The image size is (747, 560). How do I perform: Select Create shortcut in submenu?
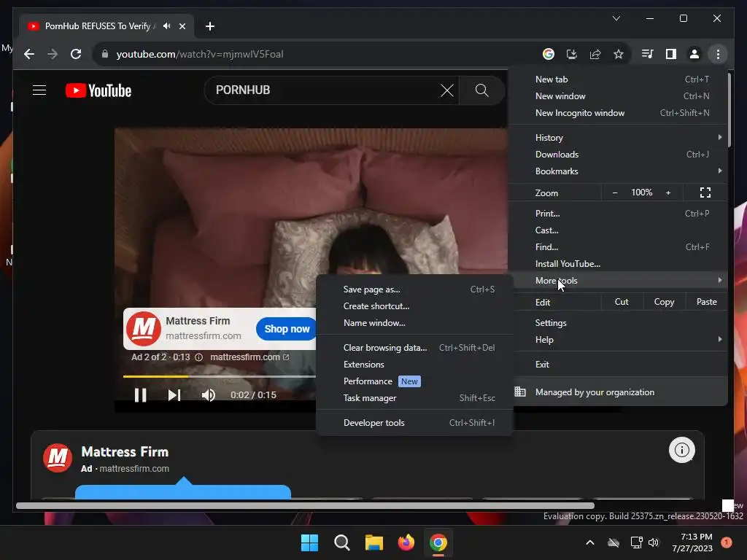tap(414, 306)
